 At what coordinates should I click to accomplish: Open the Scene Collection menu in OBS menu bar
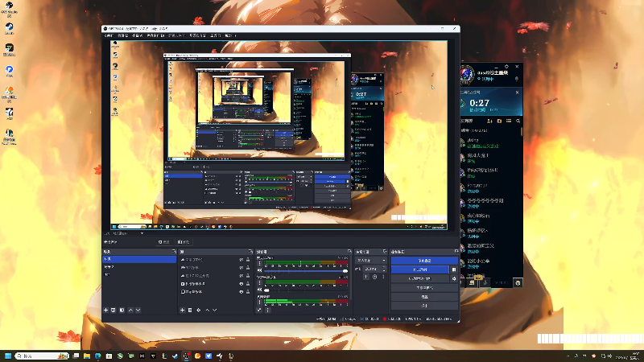(197, 35)
